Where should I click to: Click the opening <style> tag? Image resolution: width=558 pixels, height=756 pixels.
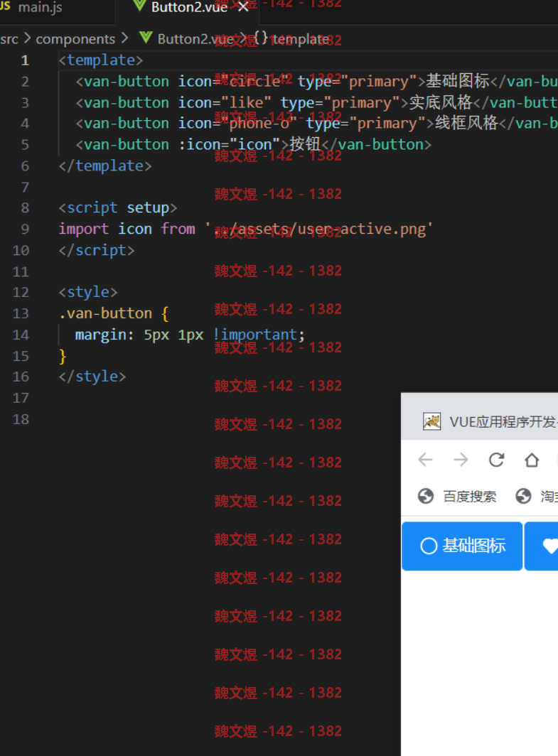(x=87, y=292)
